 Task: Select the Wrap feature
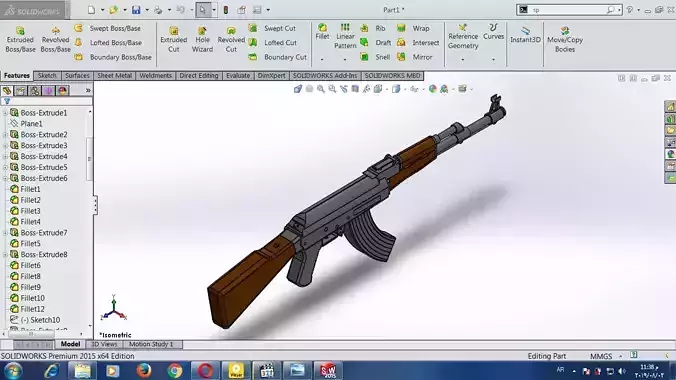point(413,28)
